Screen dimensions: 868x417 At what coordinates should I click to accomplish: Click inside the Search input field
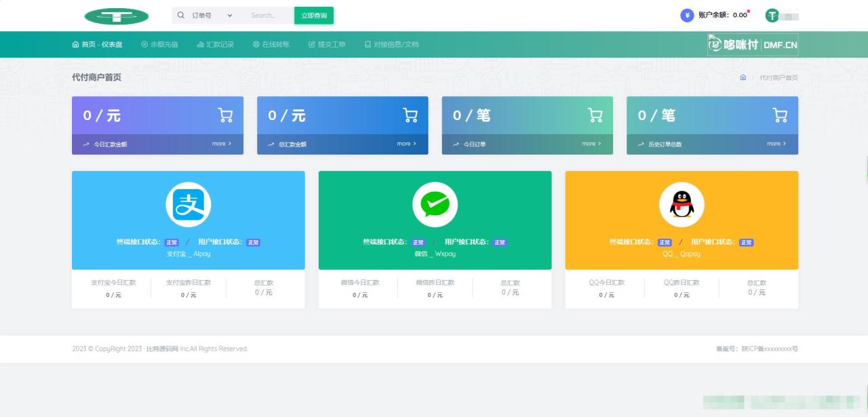click(264, 14)
